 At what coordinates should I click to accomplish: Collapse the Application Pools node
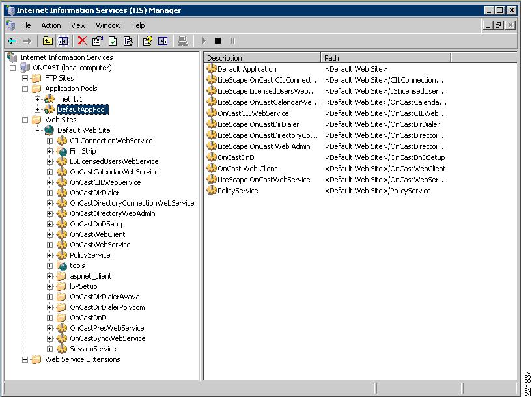coord(25,89)
